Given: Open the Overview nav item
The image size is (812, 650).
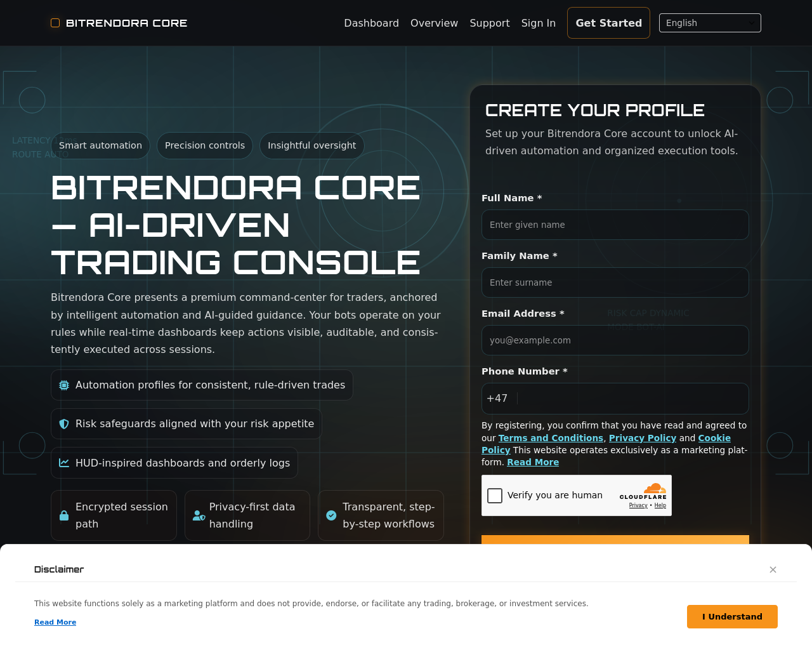Looking at the screenshot, I should [434, 23].
